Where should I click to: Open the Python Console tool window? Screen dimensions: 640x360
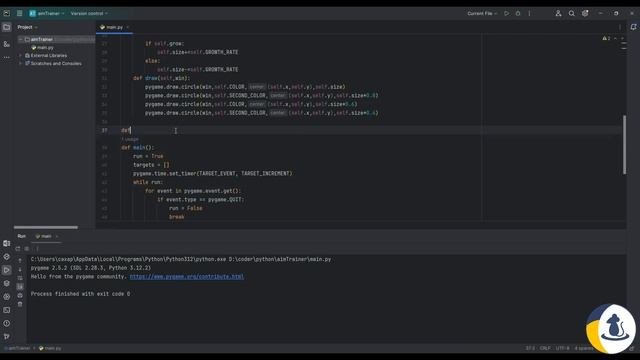click(x=7, y=257)
